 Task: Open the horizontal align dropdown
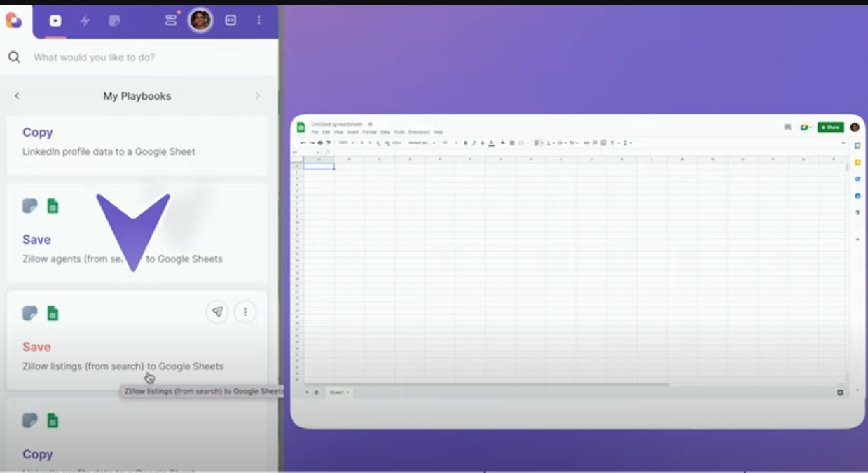coord(538,143)
